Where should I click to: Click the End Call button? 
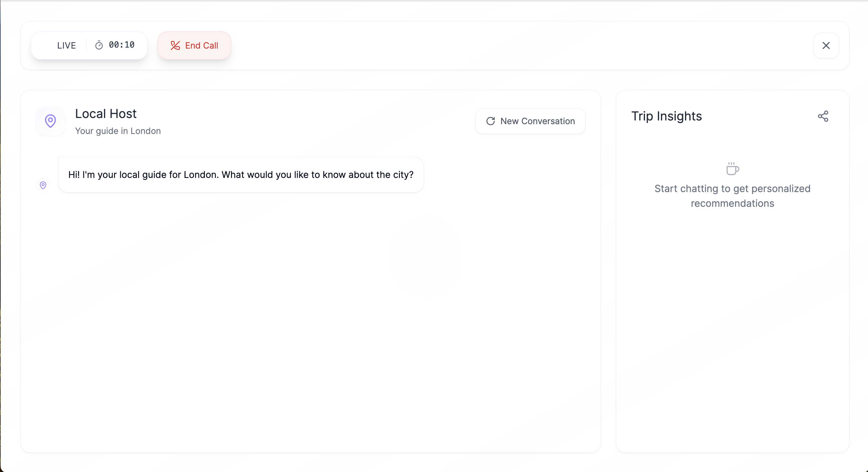(194, 45)
